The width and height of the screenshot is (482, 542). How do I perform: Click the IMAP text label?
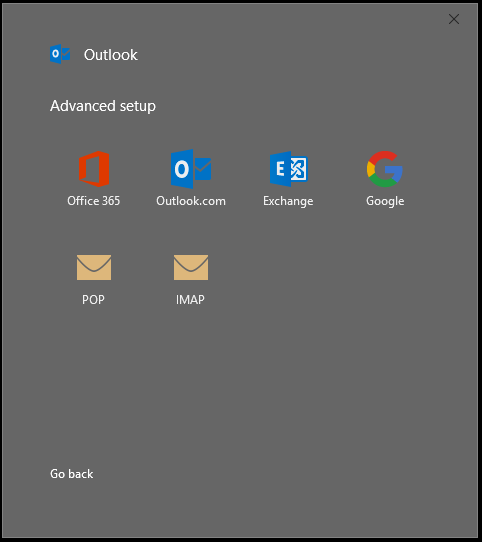click(x=190, y=299)
